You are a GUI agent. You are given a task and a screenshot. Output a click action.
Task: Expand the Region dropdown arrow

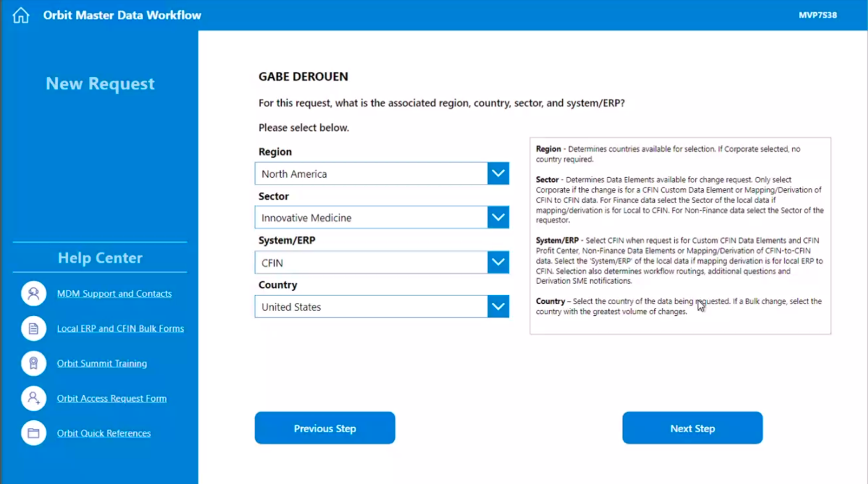[498, 174]
